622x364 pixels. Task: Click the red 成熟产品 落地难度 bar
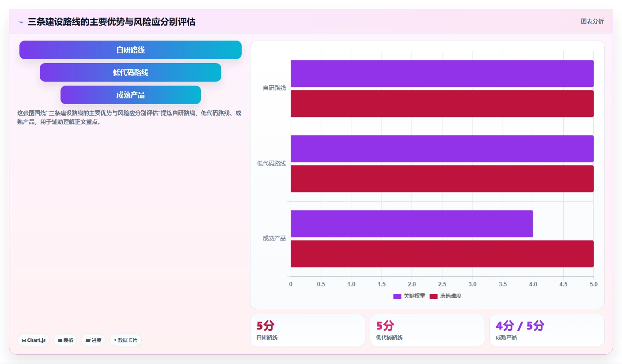[x=442, y=254]
